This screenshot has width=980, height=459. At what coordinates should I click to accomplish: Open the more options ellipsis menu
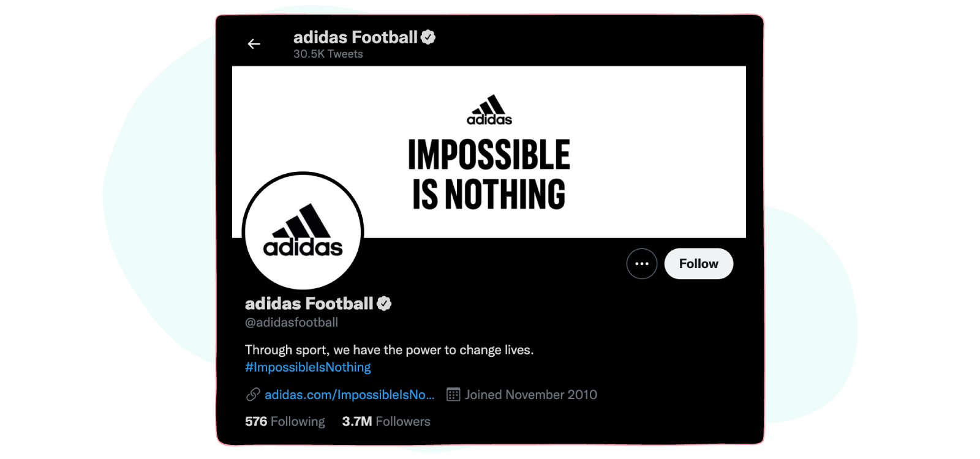(641, 263)
